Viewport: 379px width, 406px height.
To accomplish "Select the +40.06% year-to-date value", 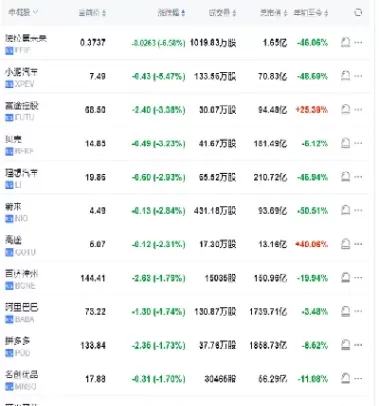I will (312, 244).
